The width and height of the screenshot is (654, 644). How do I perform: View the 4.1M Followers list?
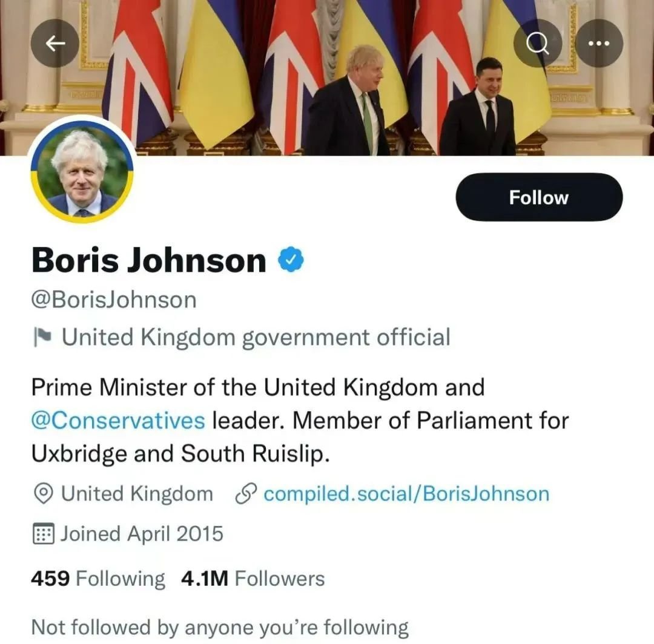tap(253, 579)
